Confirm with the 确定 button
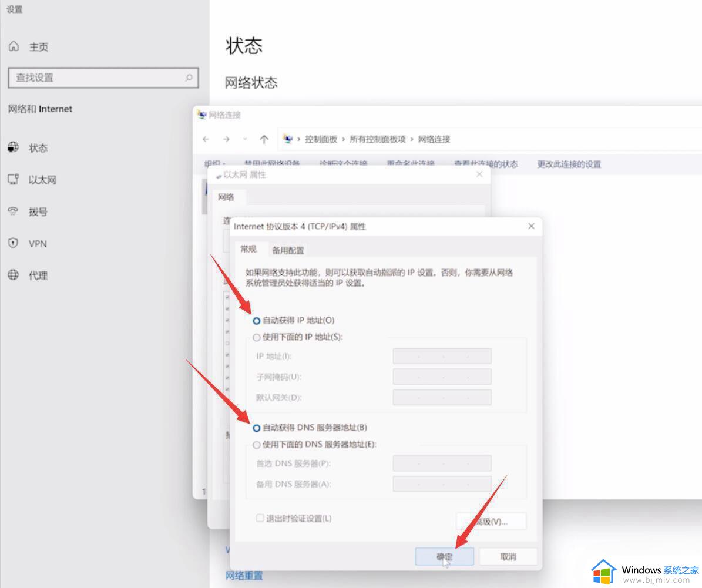Image resolution: width=702 pixels, height=588 pixels. click(444, 557)
